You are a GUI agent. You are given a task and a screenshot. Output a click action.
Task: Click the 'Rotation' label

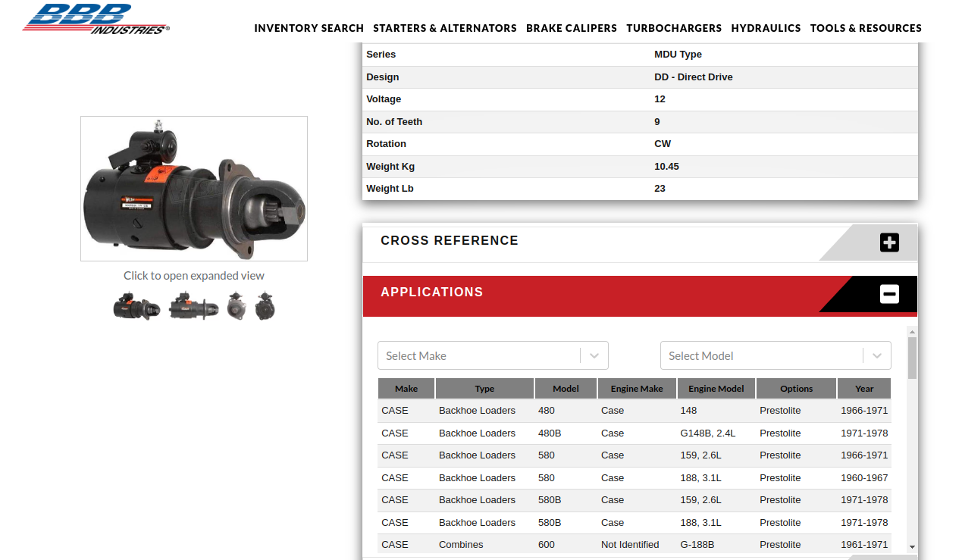pos(386,144)
